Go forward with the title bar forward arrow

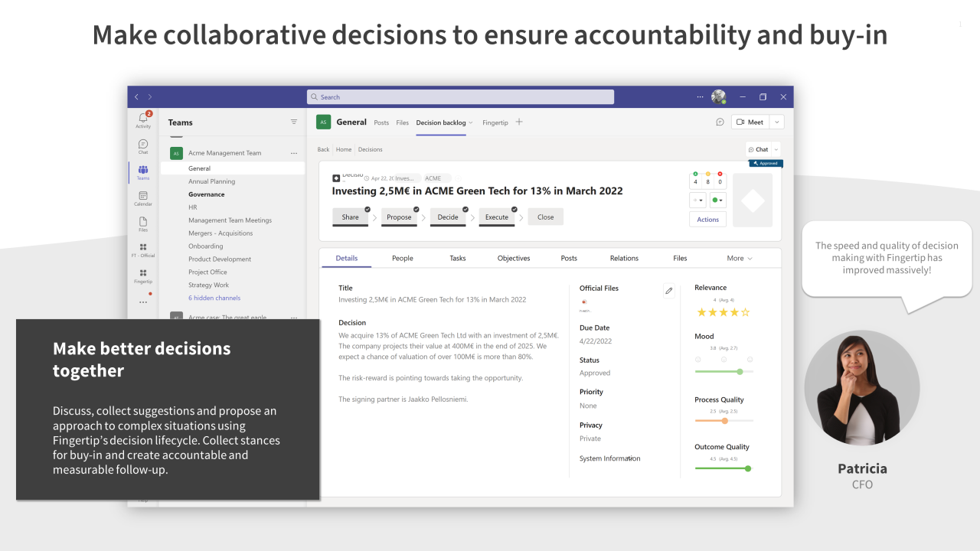pyautogui.click(x=150, y=97)
